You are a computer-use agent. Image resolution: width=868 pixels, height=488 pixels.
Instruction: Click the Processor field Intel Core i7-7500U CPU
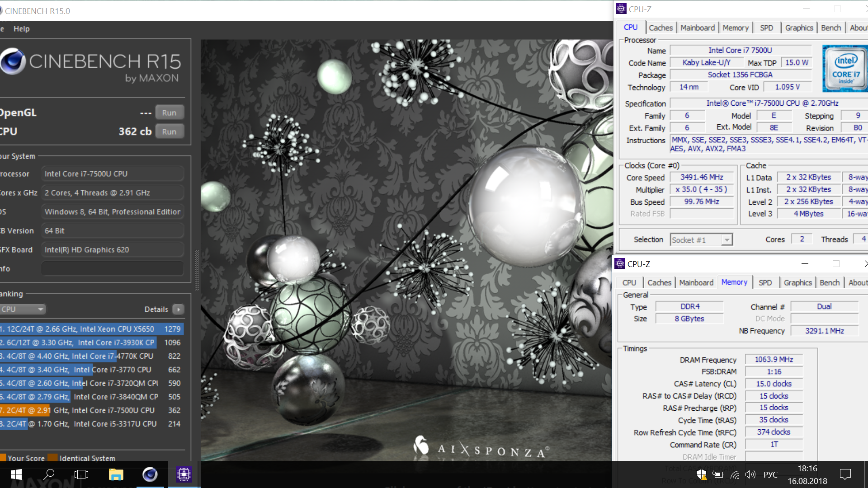tap(112, 174)
